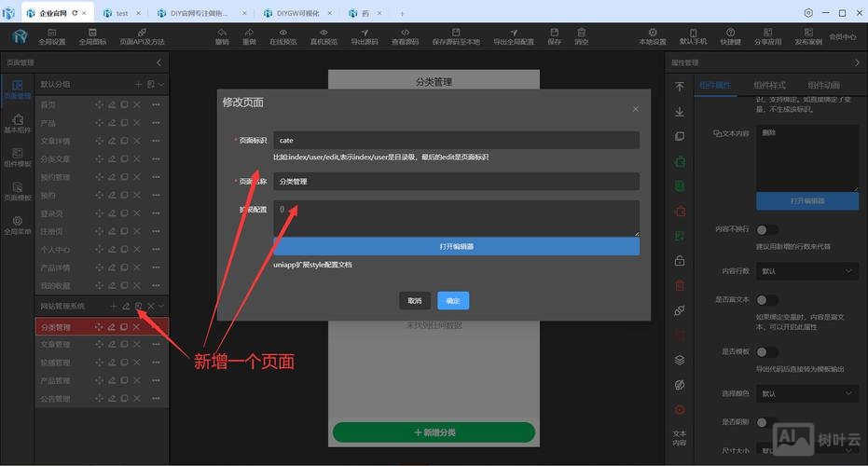Open 全局设置 in the top toolbar
This screenshot has height=466, width=868.
[52, 36]
